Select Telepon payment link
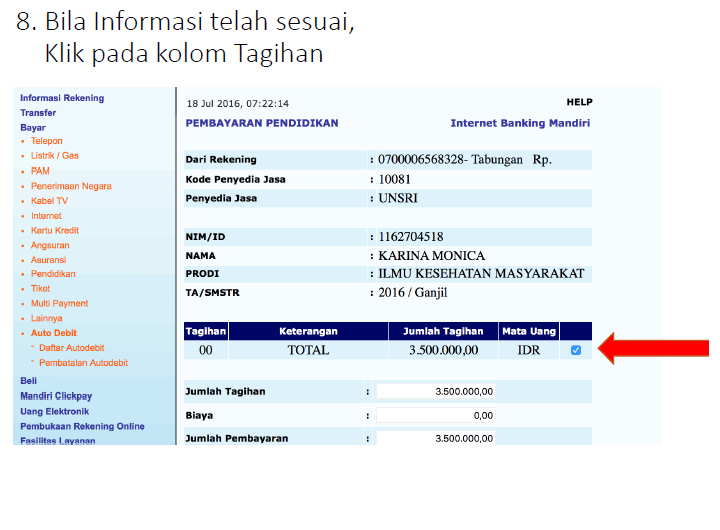 (46, 142)
